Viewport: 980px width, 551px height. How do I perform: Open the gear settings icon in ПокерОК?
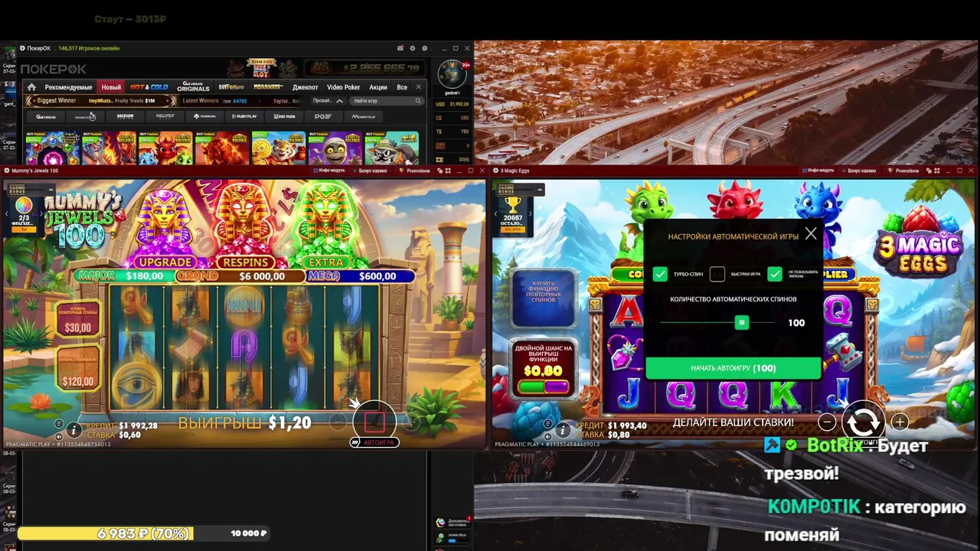[413, 48]
